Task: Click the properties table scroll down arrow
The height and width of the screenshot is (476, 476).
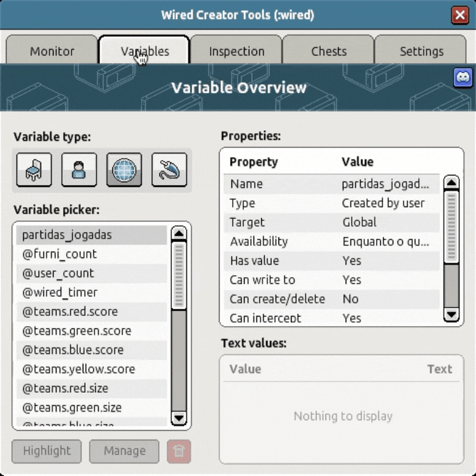Action: point(452,314)
